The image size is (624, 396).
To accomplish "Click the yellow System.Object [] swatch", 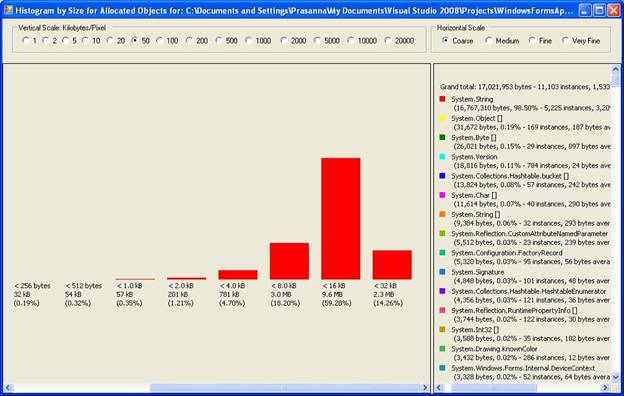I will pos(442,118).
